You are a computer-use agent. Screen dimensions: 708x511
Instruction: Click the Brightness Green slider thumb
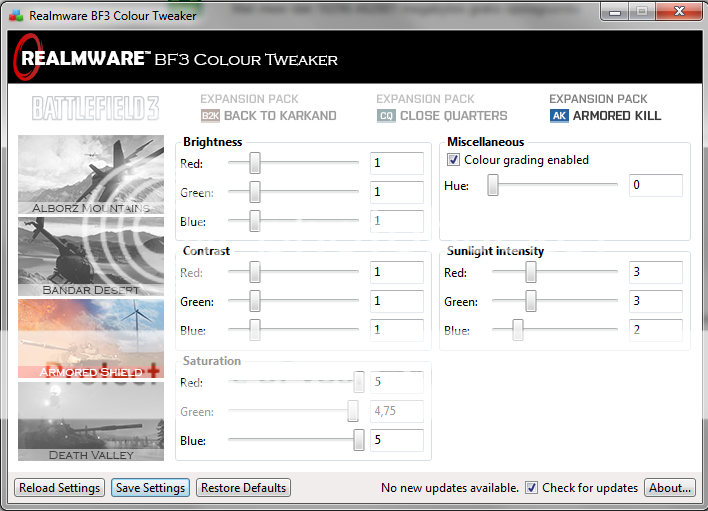click(x=255, y=192)
